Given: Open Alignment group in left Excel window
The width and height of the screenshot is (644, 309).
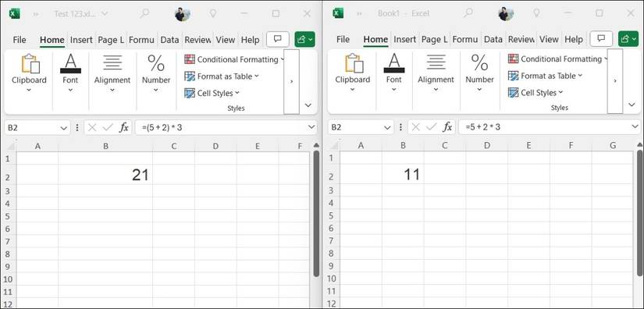Looking at the screenshot, I should (112, 73).
